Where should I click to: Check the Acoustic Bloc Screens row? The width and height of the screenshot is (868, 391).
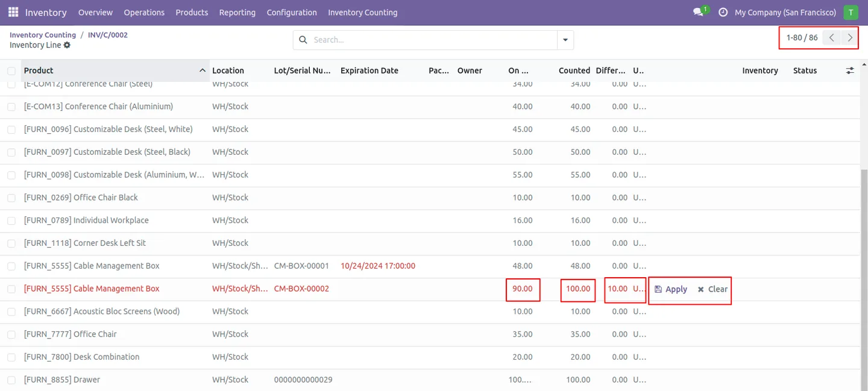pos(11,311)
